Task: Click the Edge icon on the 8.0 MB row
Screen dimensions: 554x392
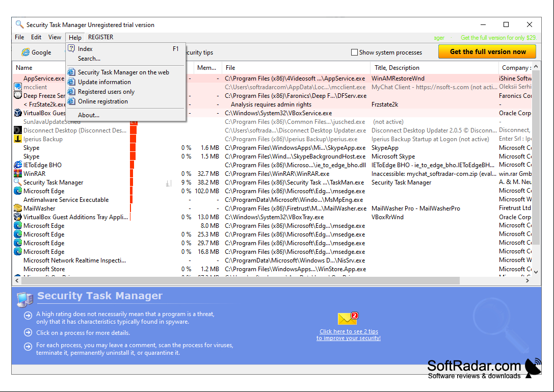Action: [18, 225]
